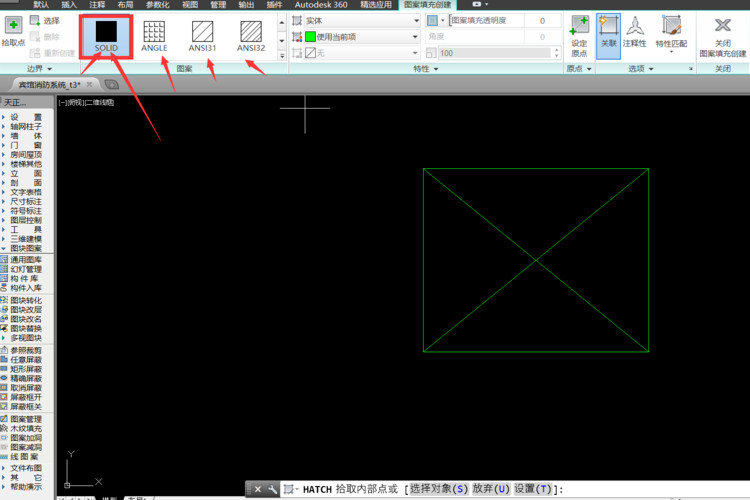Screen dimensions: 750x500
Task: Choose 设置(T) in the command line
Action: [533, 489]
